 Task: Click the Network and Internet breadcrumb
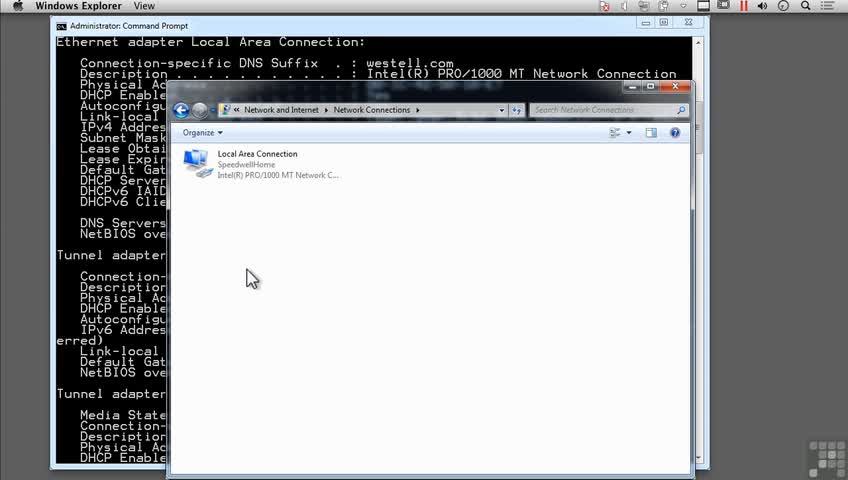(x=281, y=110)
